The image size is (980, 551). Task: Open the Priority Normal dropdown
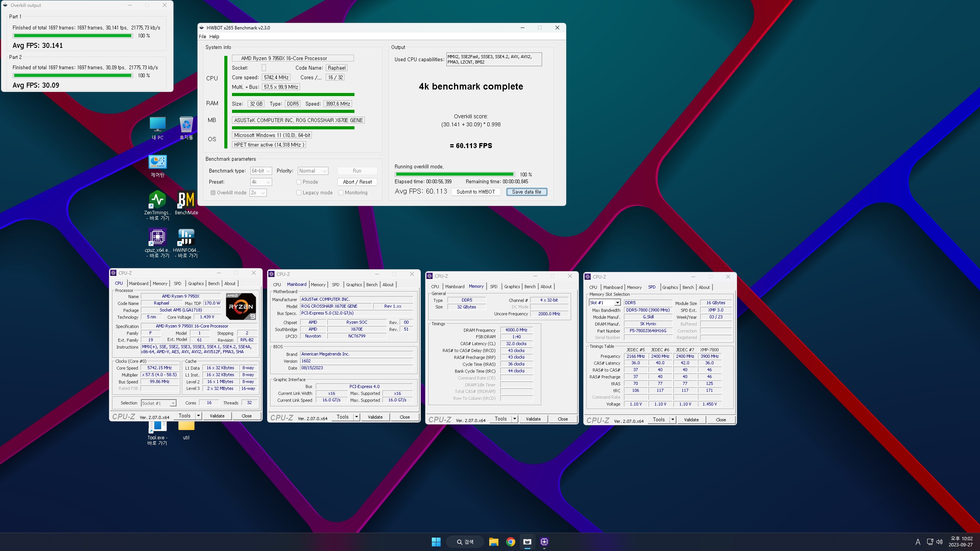313,171
